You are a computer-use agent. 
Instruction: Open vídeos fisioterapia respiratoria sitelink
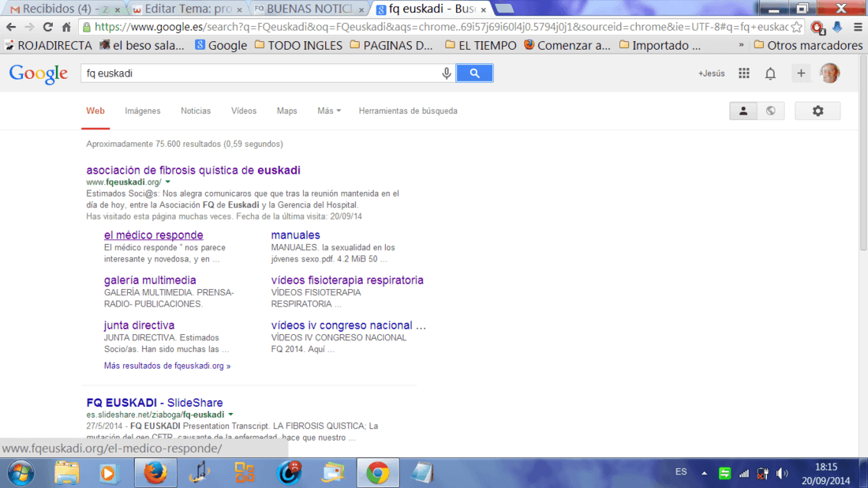pos(347,280)
